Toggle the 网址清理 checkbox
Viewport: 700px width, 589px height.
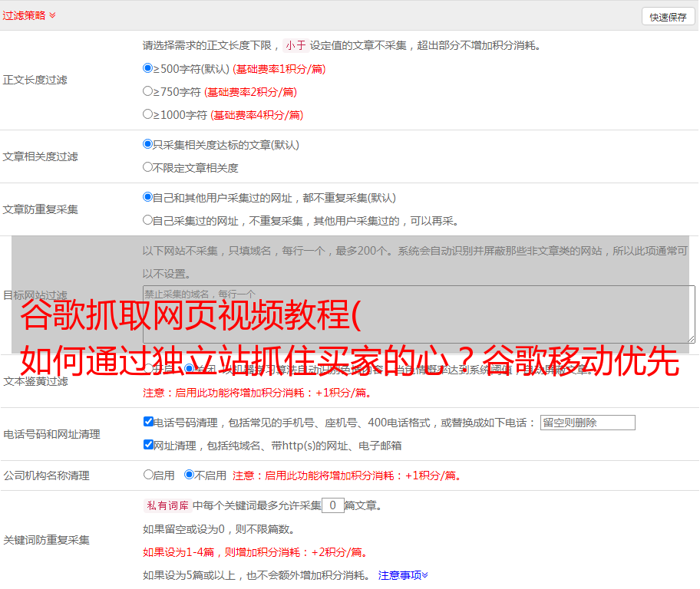(148, 444)
